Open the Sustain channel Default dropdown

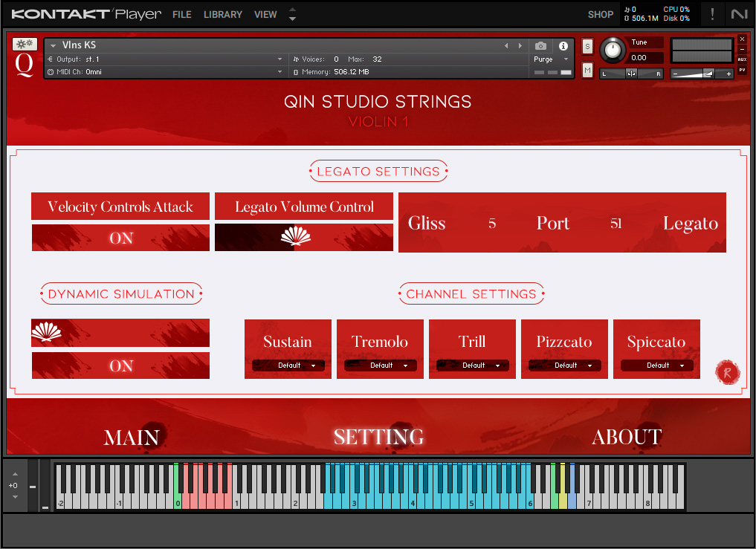(288, 366)
